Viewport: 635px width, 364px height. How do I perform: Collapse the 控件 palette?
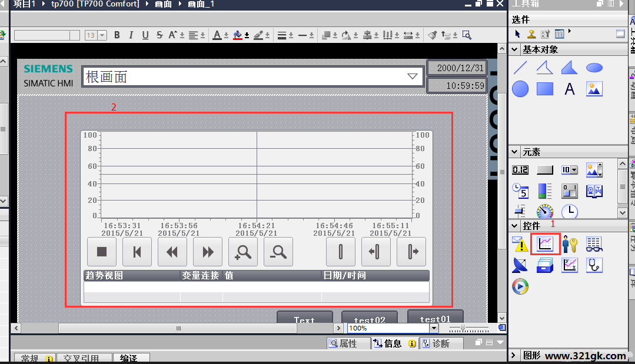pyautogui.click(x=514, y=226)
